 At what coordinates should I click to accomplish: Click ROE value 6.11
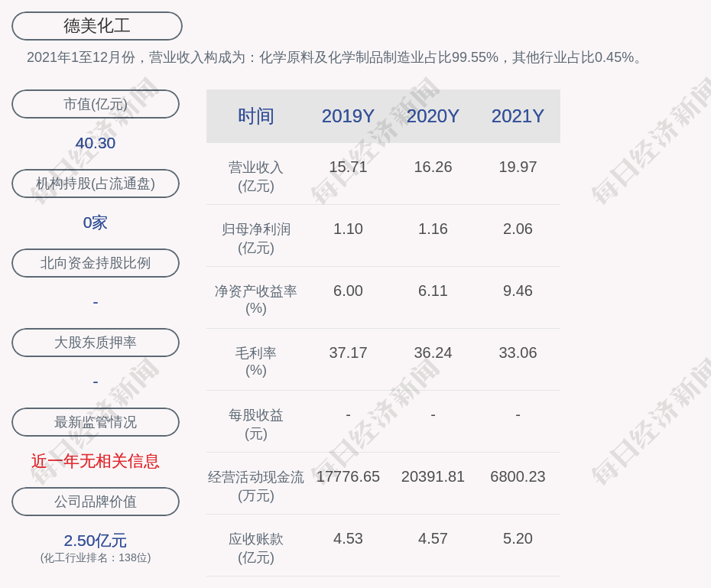(x=433, y=291)
